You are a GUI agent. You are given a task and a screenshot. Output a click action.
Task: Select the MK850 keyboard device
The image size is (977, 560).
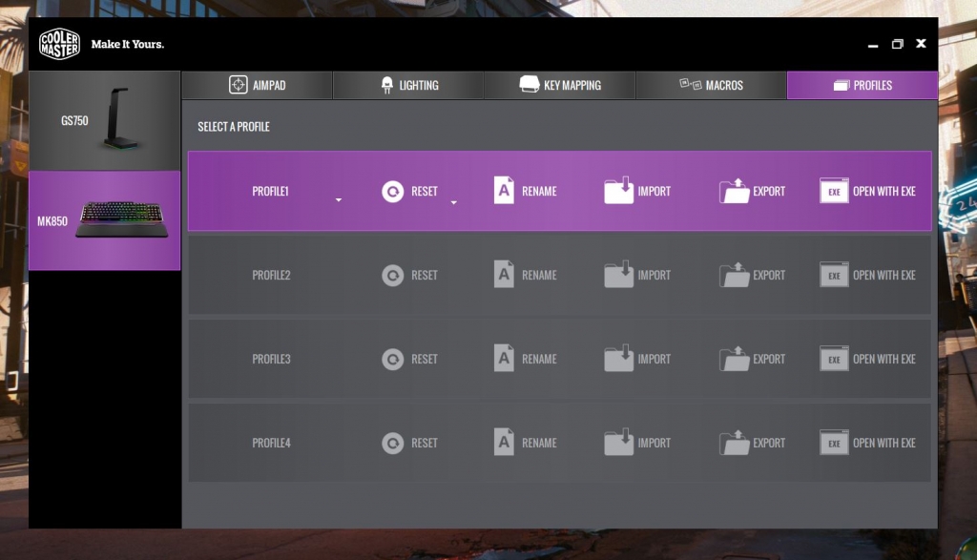pyautogui.click(x=105, y=220)
